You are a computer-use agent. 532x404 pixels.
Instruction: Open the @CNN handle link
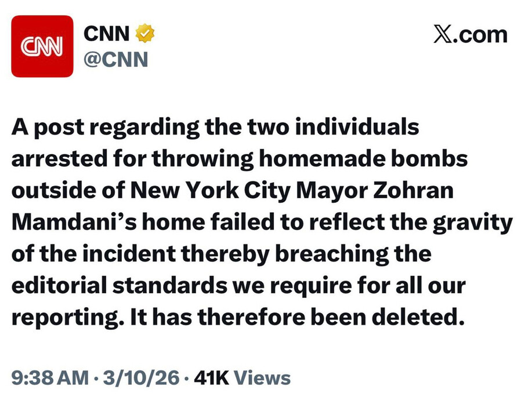[116, 59]
